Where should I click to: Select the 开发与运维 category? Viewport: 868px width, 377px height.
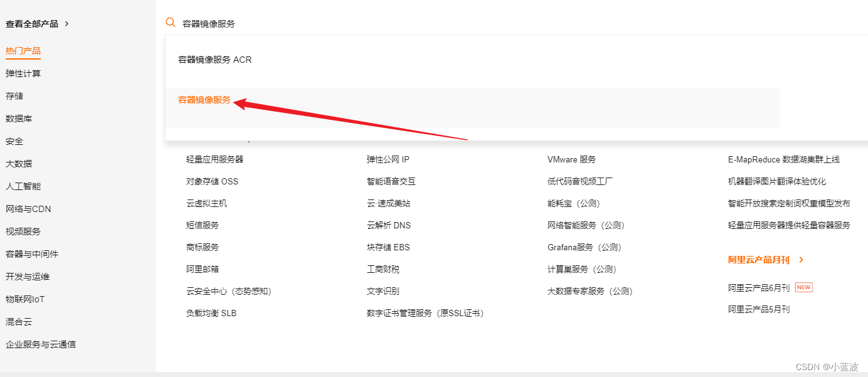tap(28, 277)
